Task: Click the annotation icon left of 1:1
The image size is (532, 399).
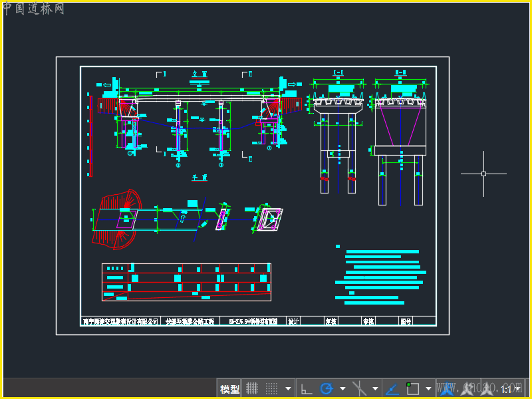Action: coord(487,388)
